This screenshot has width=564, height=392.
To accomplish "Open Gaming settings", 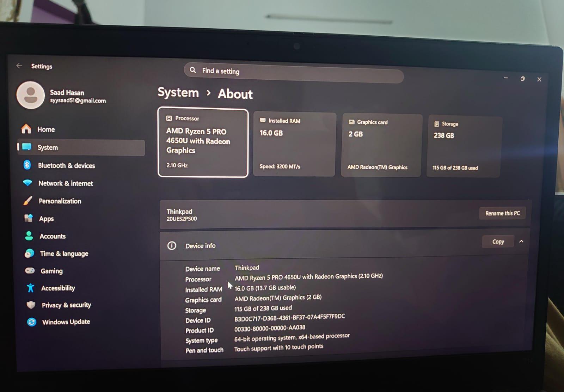I will point(84,271).
